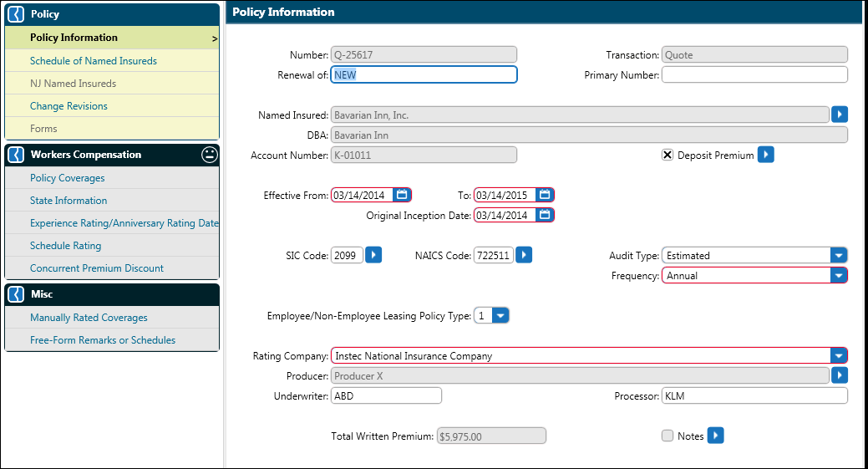Click the Producer lookup arrow button
This screenshot has height=469, width=868.
pos(840,376)
